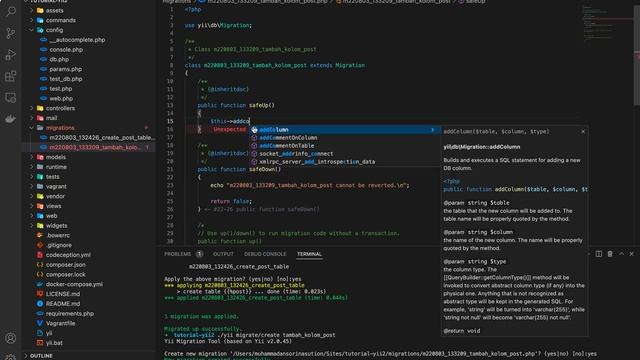Open the Remote Explorer view
This screenshot has width=640, height=360.
[10, 98]
